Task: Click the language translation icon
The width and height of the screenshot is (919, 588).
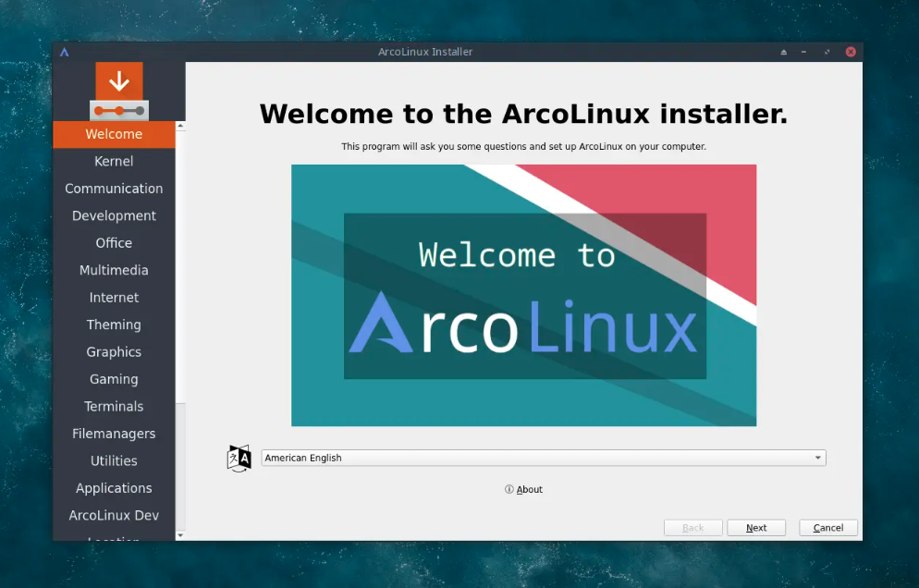Action: pyautogui.click(x=239, y=458)
